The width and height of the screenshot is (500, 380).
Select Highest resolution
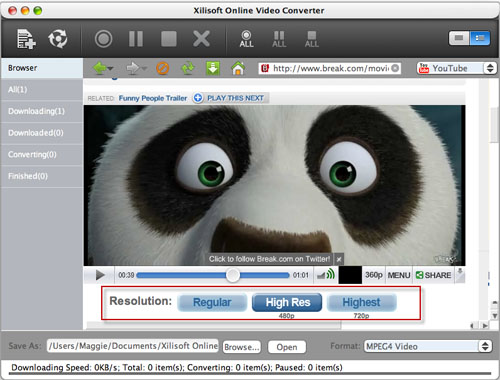pyautogui.click(x=361, y=302)
